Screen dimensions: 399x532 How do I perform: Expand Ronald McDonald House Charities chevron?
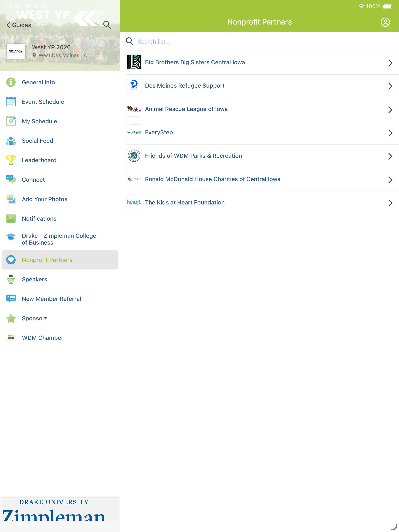390,180
